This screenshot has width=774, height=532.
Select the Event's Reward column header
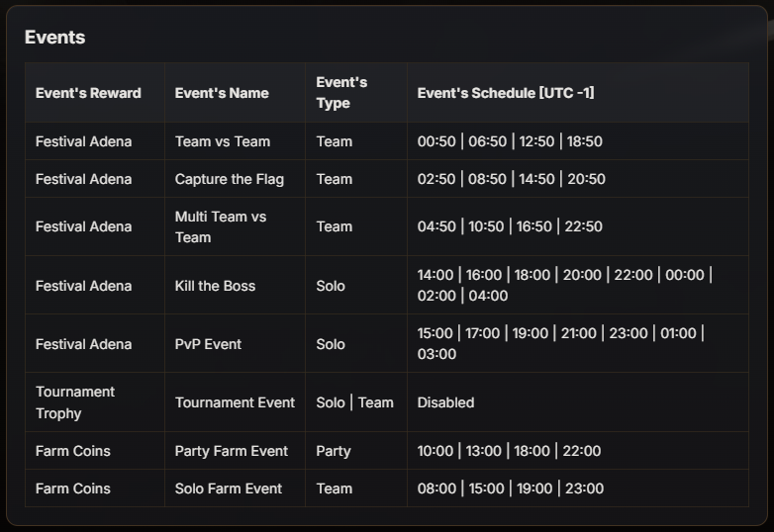point(88,93)
